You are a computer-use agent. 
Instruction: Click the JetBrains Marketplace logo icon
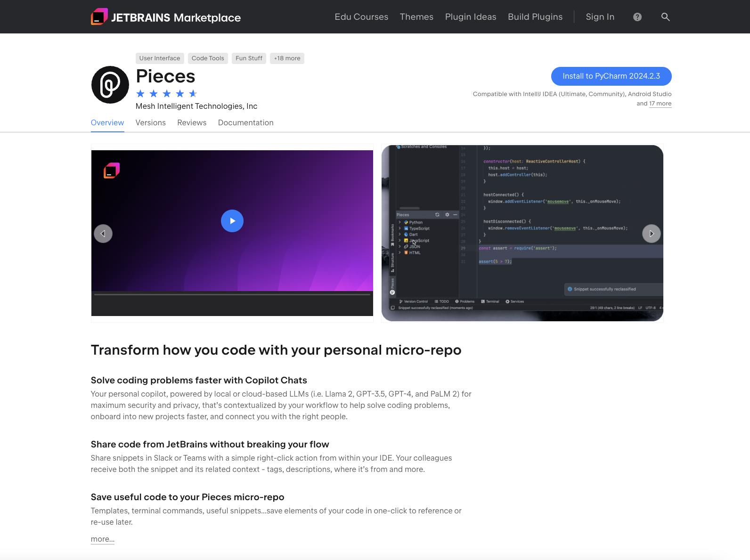coord(99,17)
